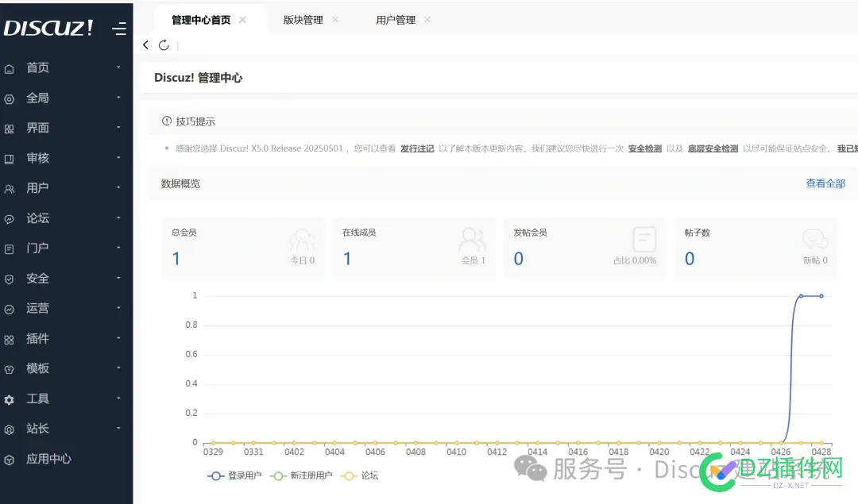Click the 在线成员 count value

coord(347,259)
